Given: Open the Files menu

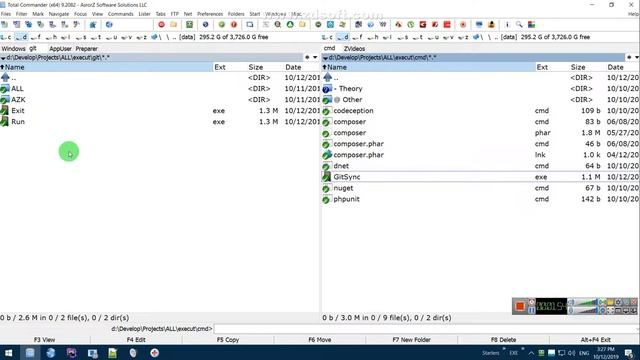Looking at the screenshot, I should (x=6, y=14).
